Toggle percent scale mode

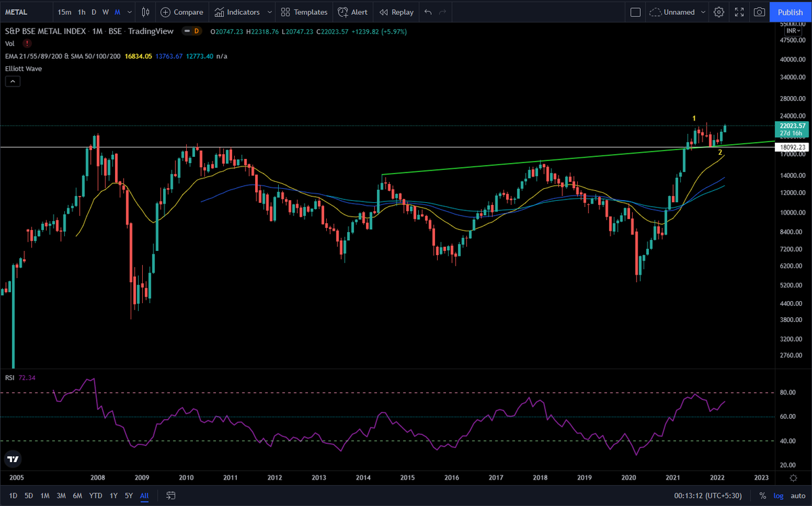(x=763, y=496)
